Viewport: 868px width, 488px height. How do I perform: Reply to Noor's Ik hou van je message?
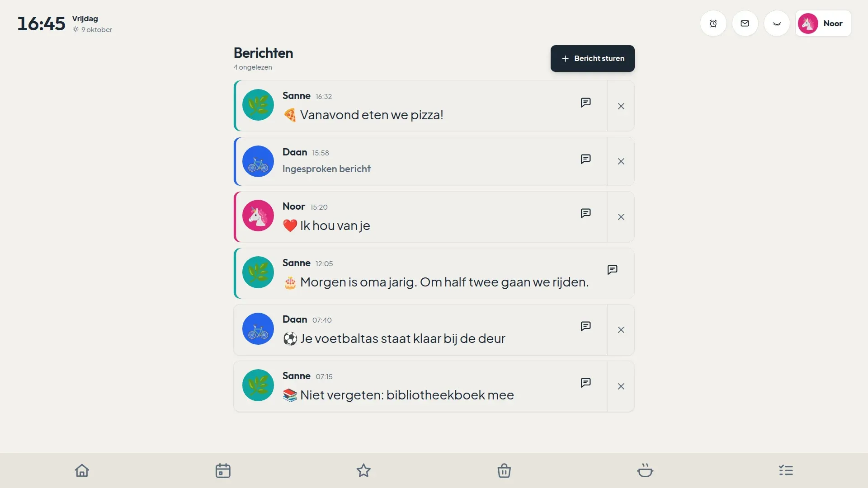(585, 213)
